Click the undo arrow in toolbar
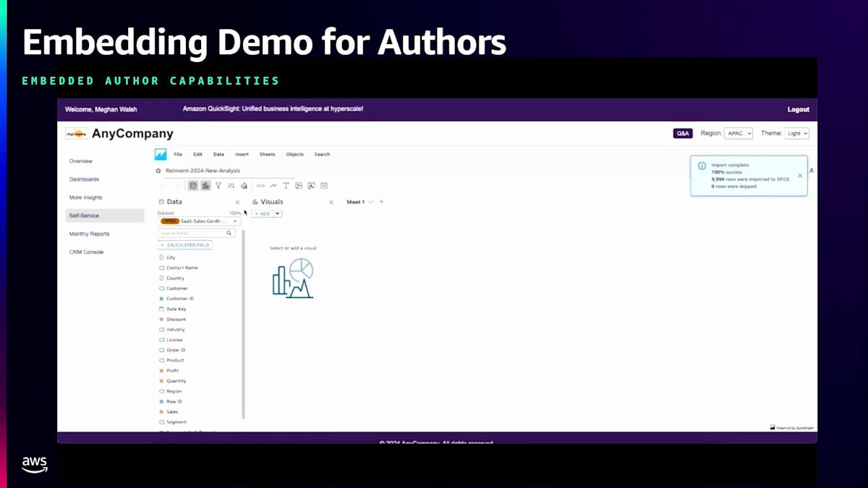 pos(163,186)
